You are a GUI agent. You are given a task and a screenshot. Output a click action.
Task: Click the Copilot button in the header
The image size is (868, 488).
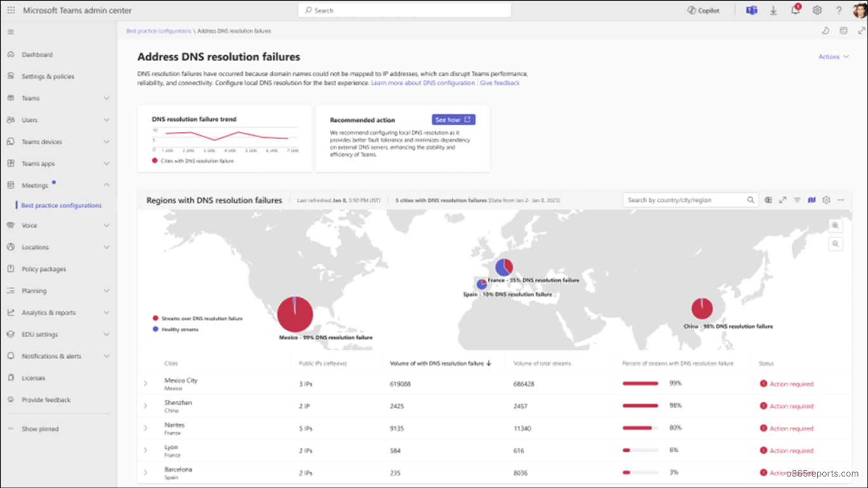(703, 10)
